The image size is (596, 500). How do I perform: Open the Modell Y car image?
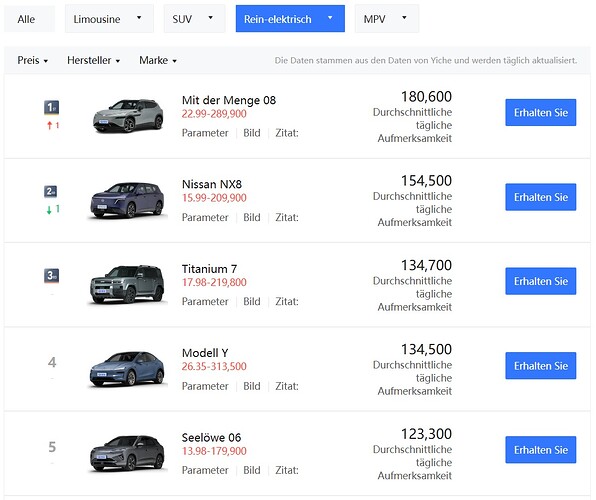(127, 369)
